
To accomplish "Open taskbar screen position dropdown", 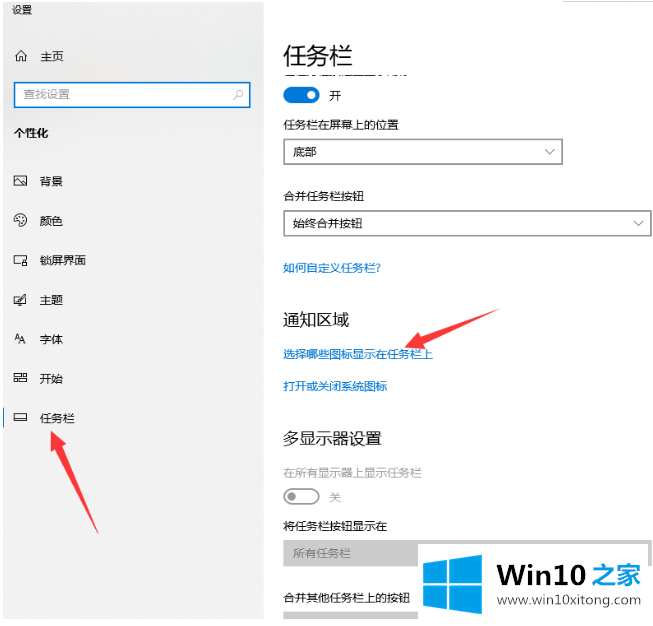I will (x=422, y=152).
